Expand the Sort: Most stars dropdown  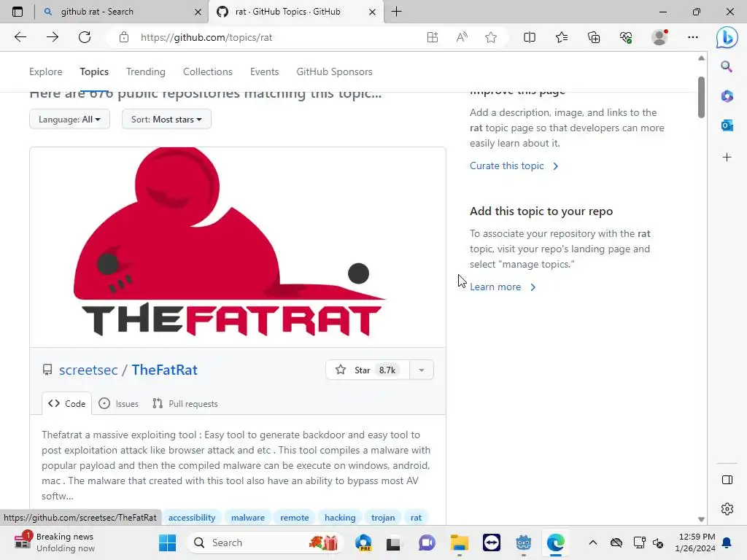coord(166,119)
